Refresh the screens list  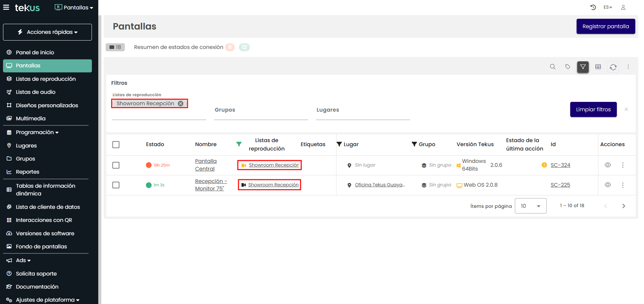(x=613, y=67)
